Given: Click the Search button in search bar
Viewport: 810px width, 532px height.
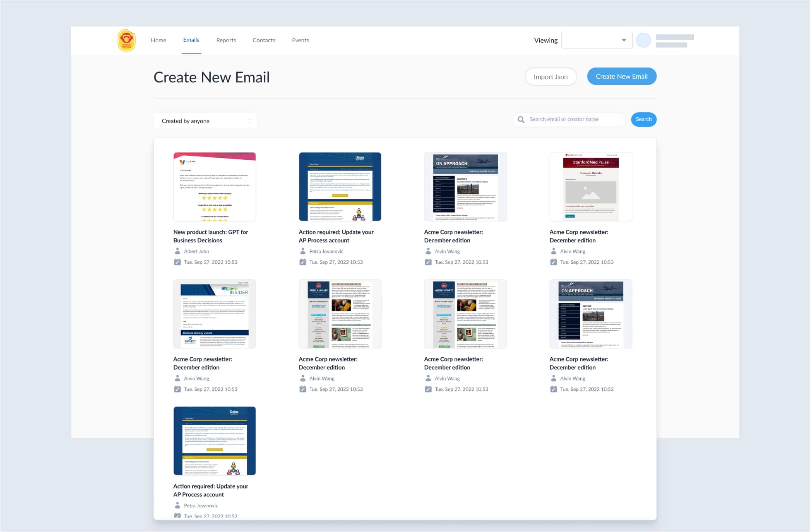Looking at the screenshot, I should pyautogui.click(x=643, y=119).
